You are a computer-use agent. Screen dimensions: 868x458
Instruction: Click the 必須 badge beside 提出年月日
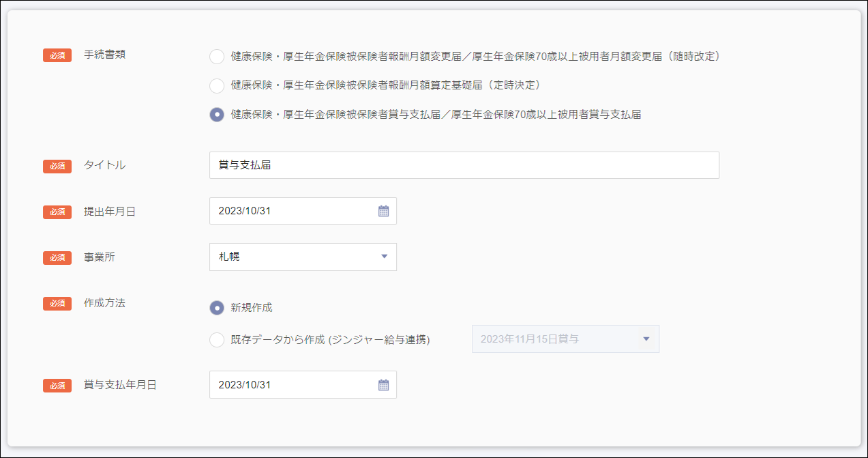pyautogui.click(x=57, y=212)
